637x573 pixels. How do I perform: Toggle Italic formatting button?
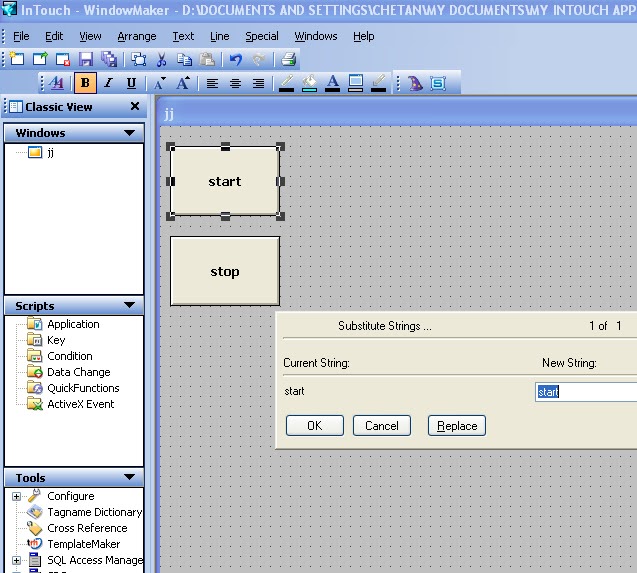click(108, 83)
